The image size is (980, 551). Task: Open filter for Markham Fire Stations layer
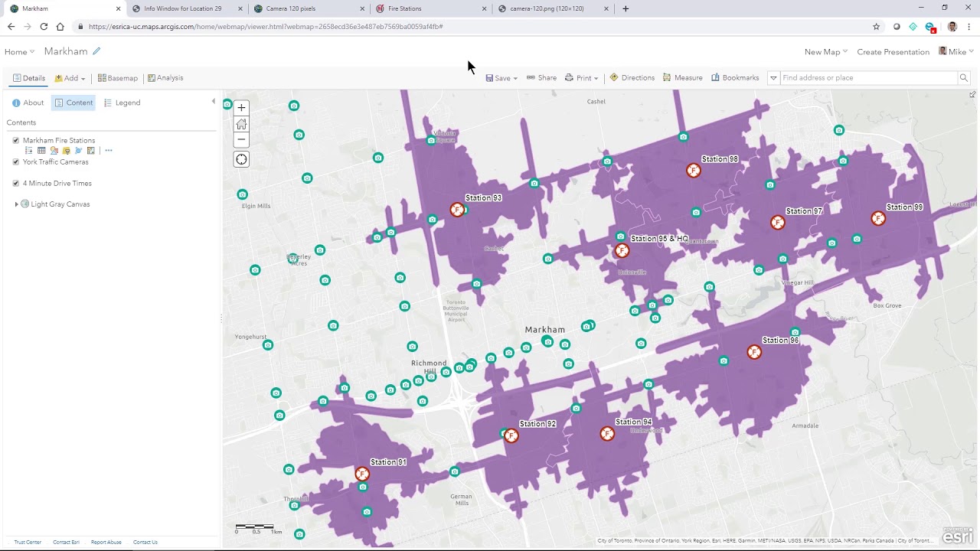tap(66, 151)
